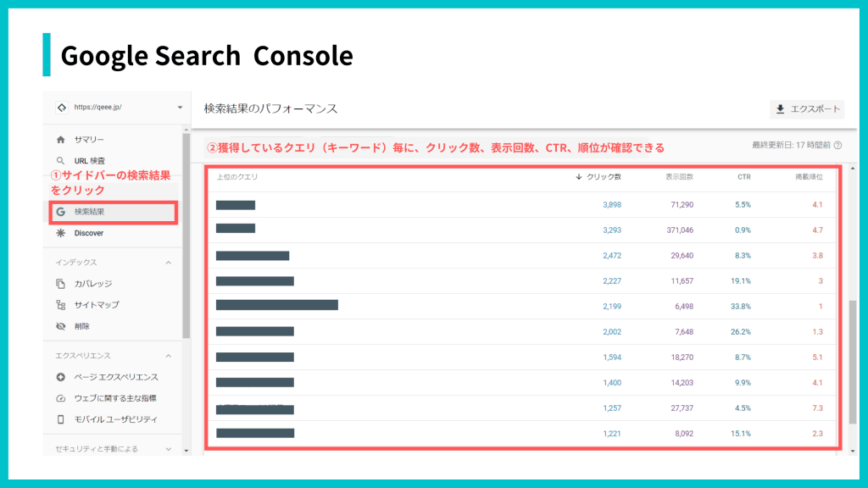The image size is (868, 488).
Task: Click the ページ エクスペリエンス plus-circle icon
Action: pos(61,377)
